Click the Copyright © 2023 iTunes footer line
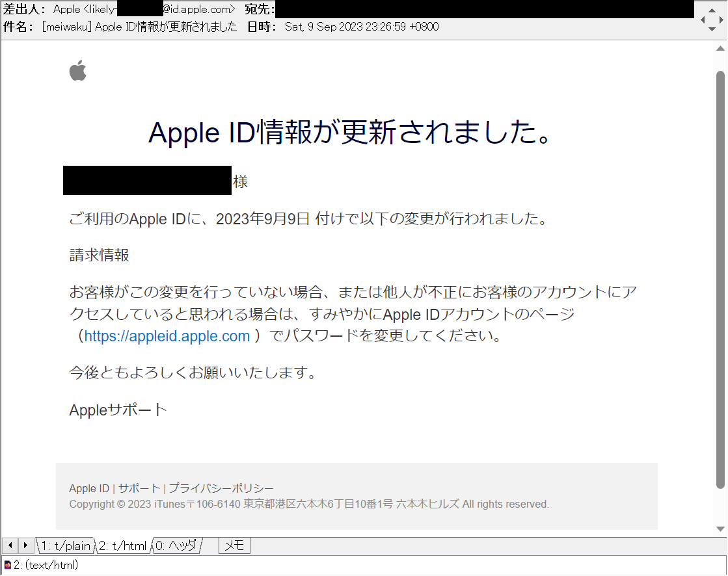This screenshot has height=576, width=728. pos(309,504)
